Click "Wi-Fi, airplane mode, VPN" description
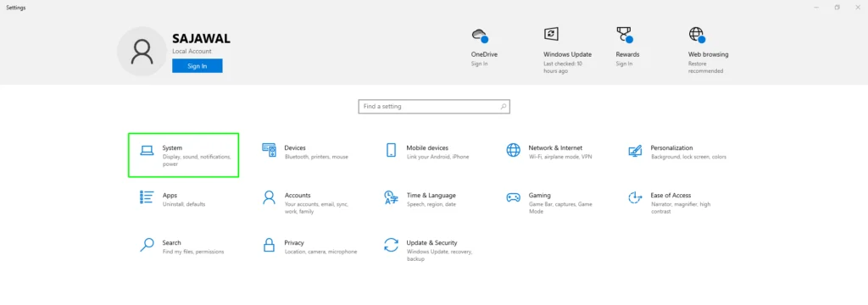Viewport: 868px width, 305px height. click(559, 157)
